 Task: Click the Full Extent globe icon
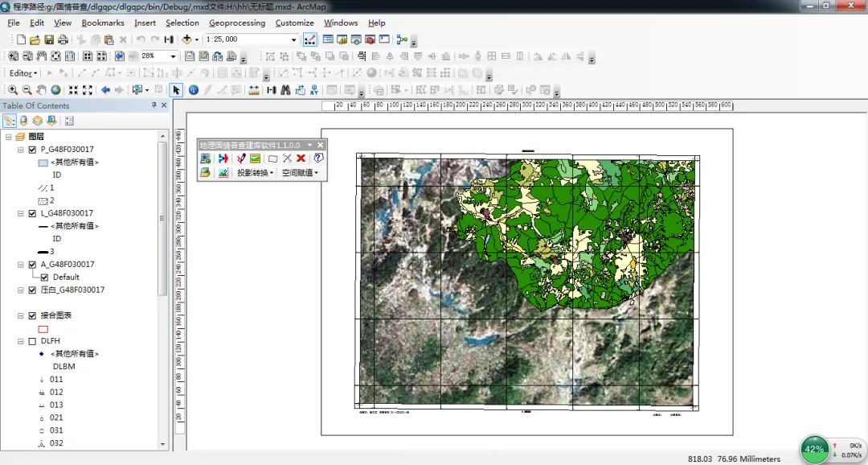[55, 90]
